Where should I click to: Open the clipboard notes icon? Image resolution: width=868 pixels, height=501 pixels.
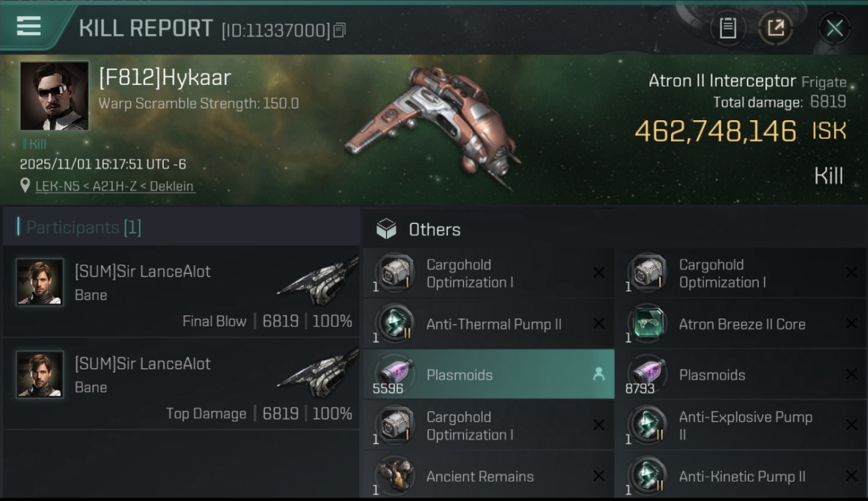(x=728, y=28)
